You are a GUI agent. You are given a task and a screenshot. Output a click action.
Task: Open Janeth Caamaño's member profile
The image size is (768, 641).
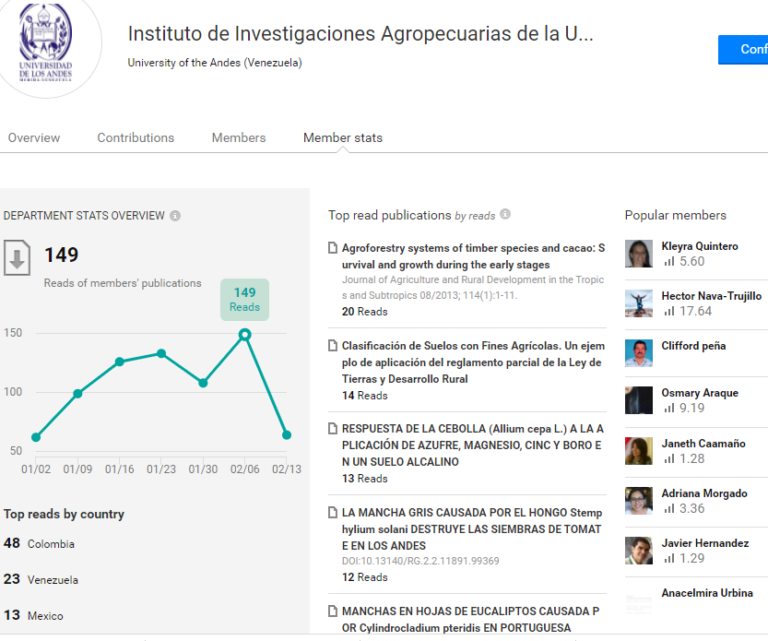coord(703,443)
